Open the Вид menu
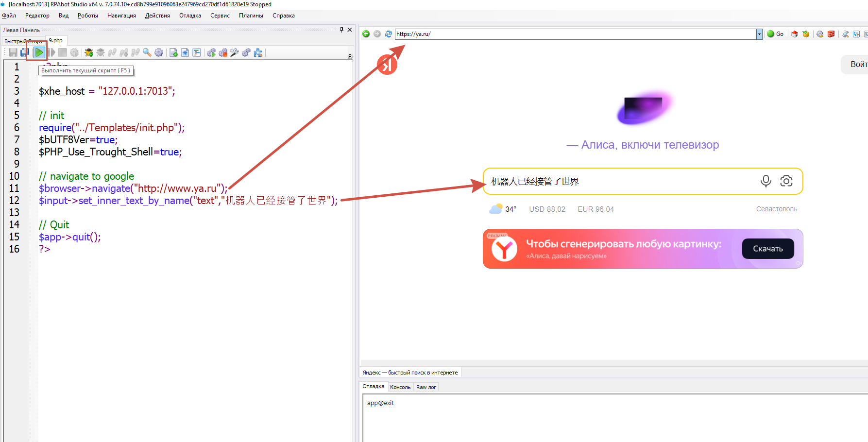 (64, 16)
